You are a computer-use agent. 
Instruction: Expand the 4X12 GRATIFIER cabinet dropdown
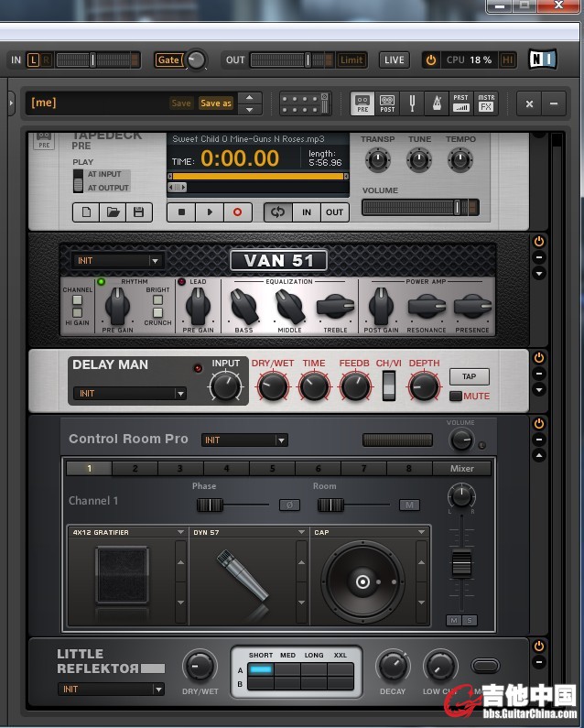(x=181, y=532)
